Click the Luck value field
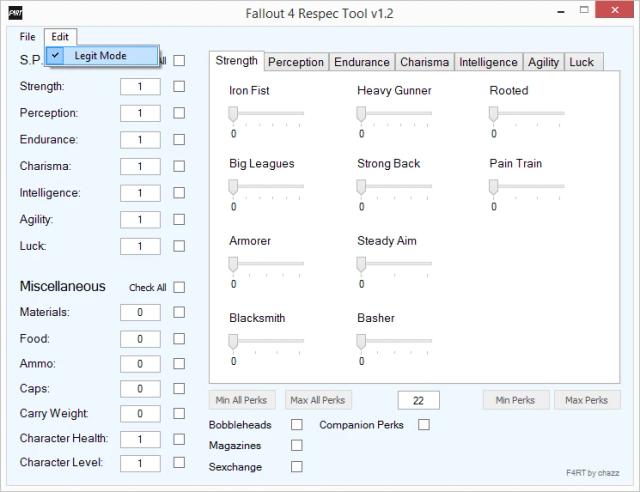 pyautogui.click(x=140, y=246)
